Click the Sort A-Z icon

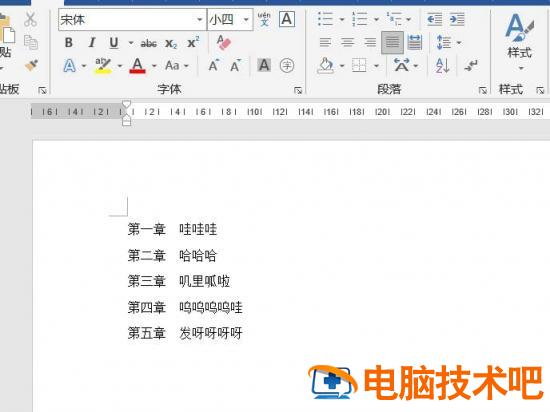click(442, 66)
